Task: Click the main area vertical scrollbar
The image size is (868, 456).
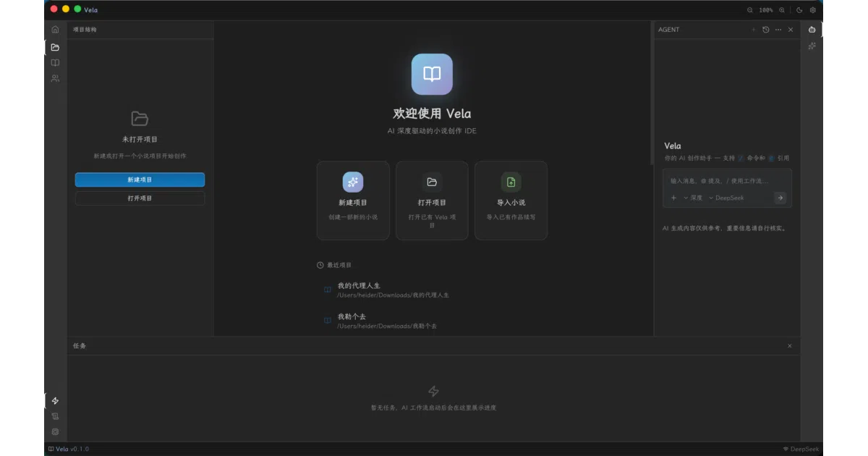Action: 651,94
